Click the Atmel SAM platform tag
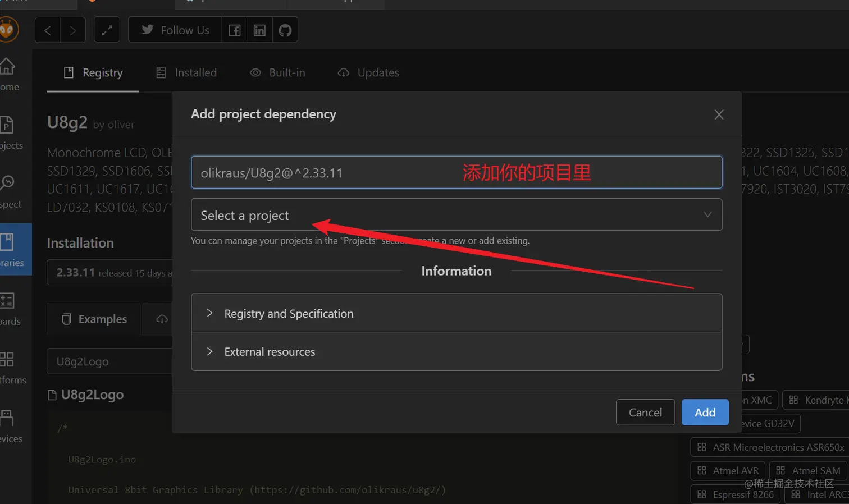Viewport: 849px width, 504px height. 808,471
